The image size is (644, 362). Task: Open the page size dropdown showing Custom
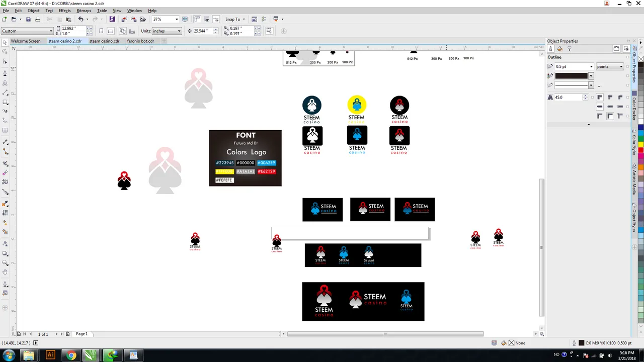point(27,31)
